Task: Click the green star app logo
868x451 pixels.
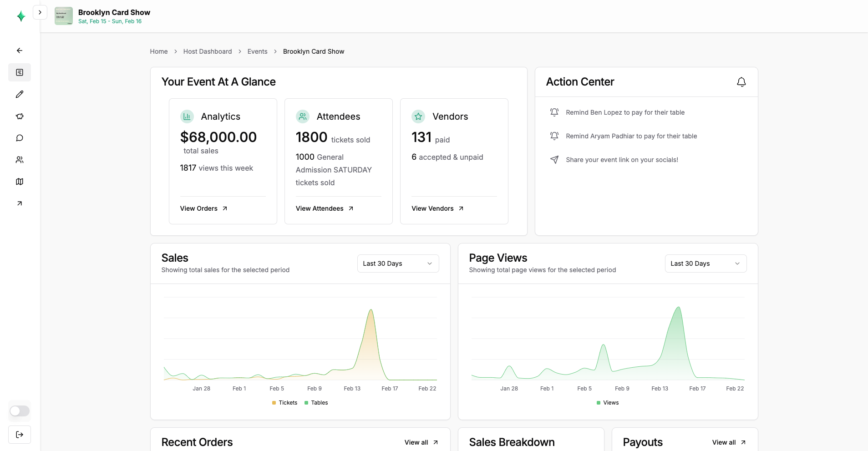Action: pos(21,16)
